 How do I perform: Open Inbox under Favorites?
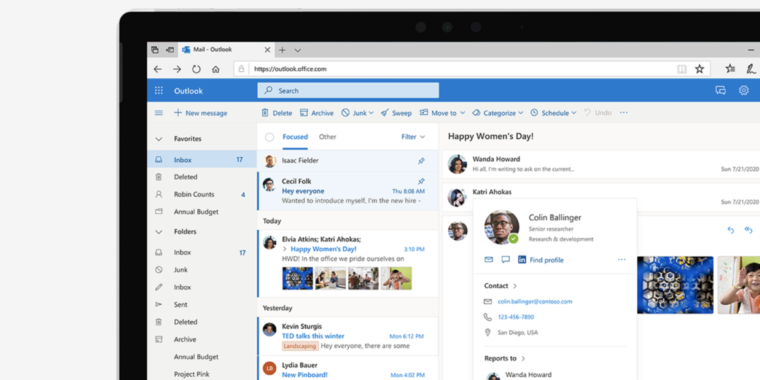202,159
